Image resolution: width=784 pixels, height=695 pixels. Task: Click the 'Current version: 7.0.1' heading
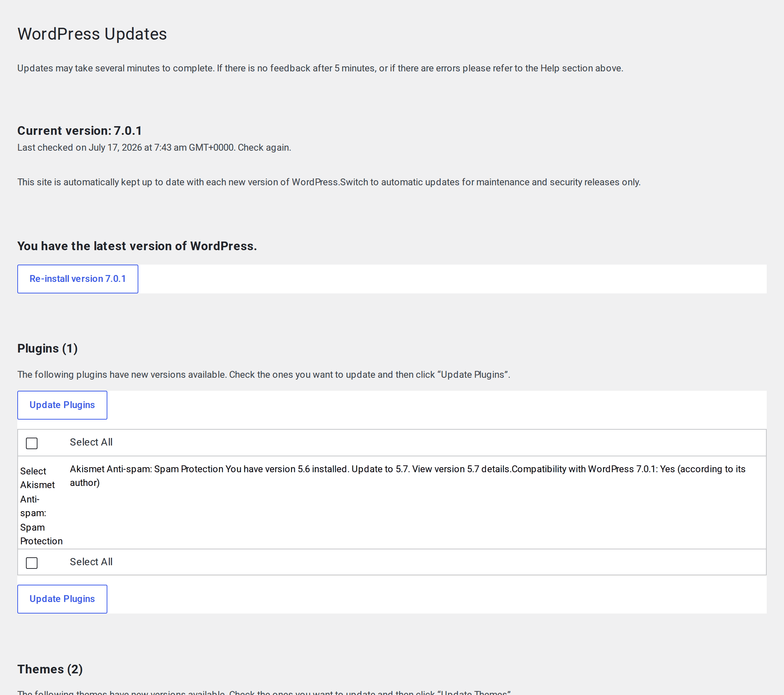(x=80, y=131)
